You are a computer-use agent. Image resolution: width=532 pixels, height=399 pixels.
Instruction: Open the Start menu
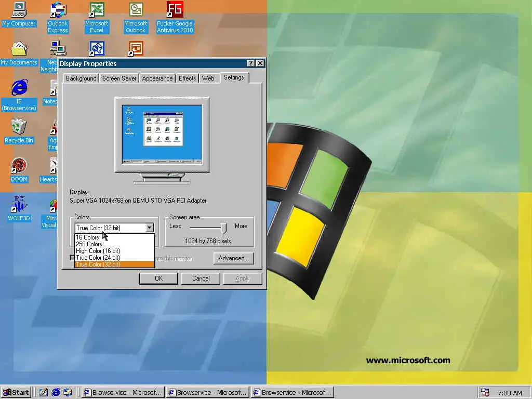[x=16, y=392]
